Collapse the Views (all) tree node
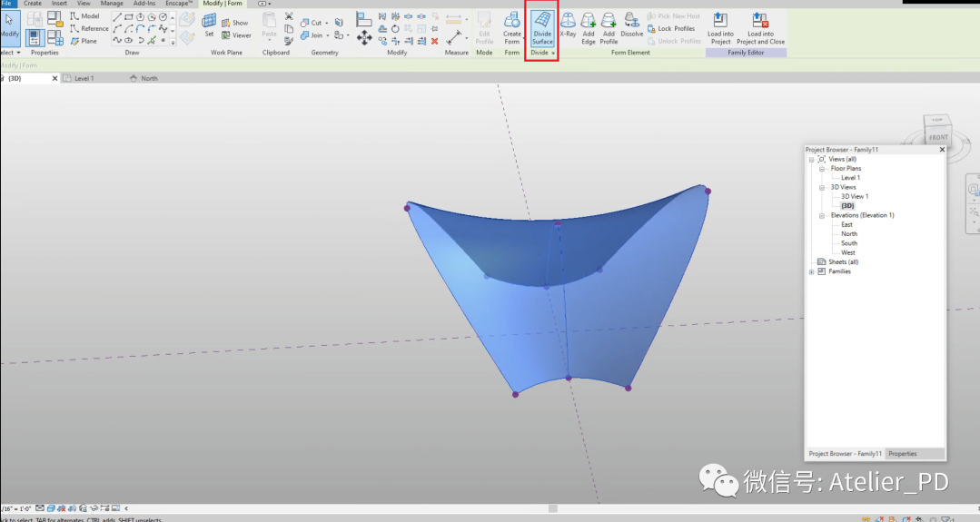The height and width of the screenshot is (522, 980). [811, 160]
